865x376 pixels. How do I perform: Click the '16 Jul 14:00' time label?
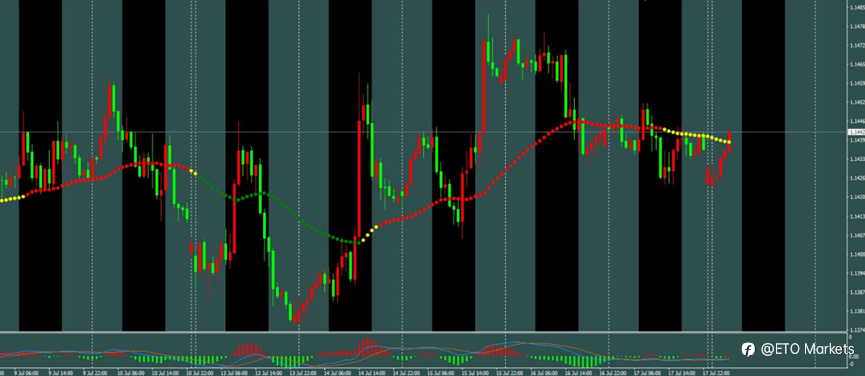pyautogui.click(x=579, y=373)
